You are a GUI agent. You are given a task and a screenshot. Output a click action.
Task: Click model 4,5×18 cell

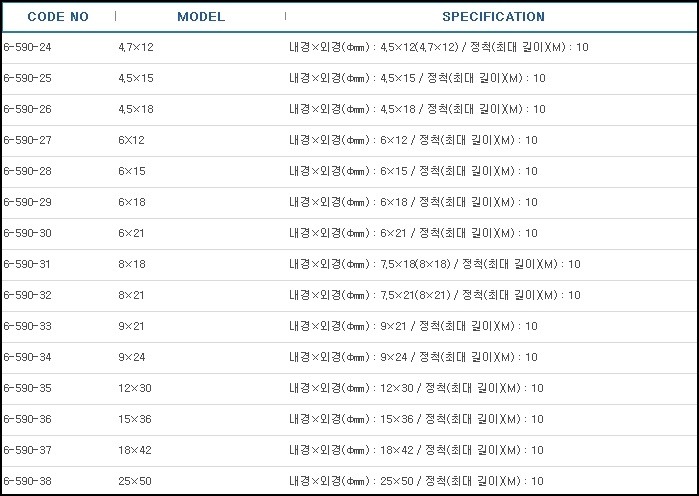[x=136, y=109]
